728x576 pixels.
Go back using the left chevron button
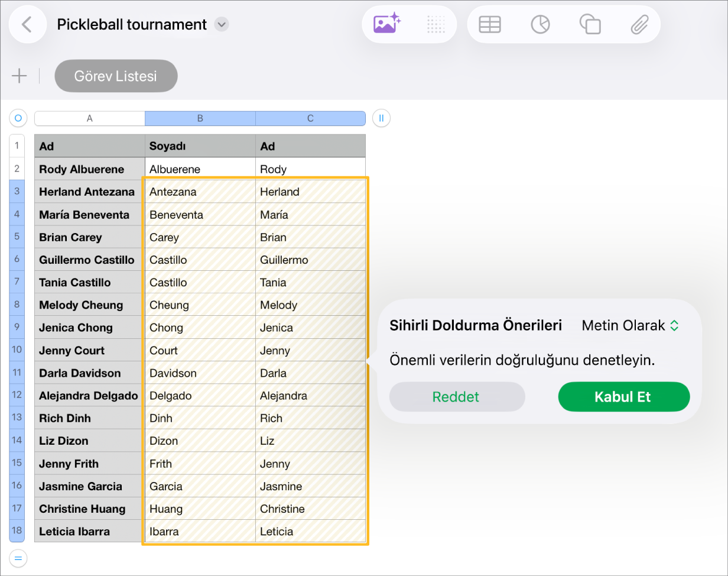27,24
